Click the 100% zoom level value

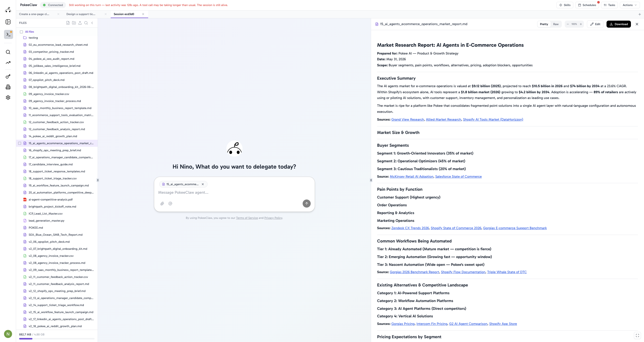pyautogui.click(x=574, y=24)
